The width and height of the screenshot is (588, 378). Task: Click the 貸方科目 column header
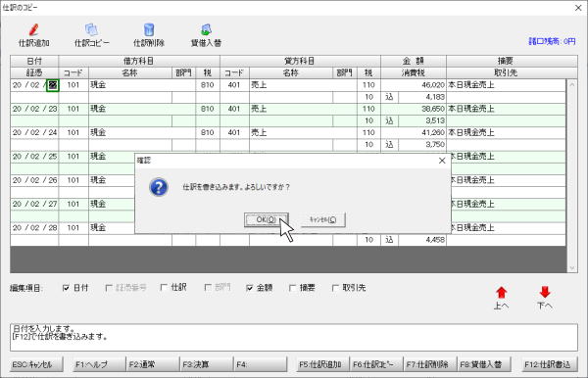point(300,61)
